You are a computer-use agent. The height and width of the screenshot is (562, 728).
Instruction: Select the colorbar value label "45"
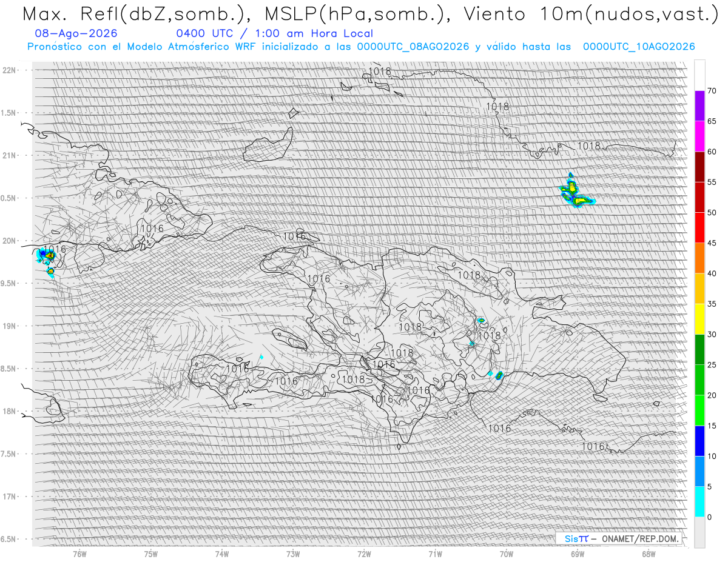(x=712, y=243)
